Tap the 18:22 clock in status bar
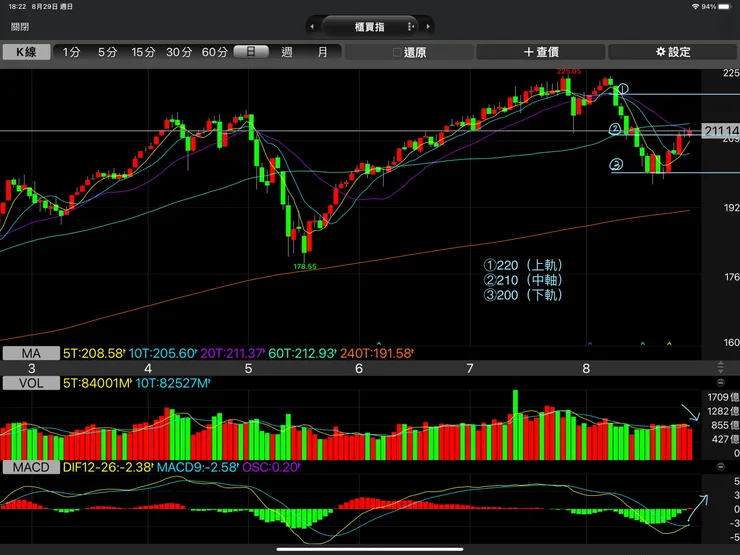Screen dimensions: 740x555 coord(17,7)
